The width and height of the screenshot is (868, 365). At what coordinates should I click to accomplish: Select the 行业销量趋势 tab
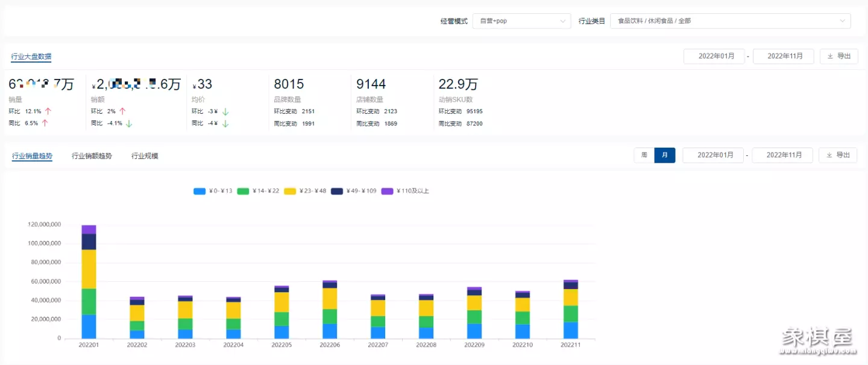click(32, 156)
